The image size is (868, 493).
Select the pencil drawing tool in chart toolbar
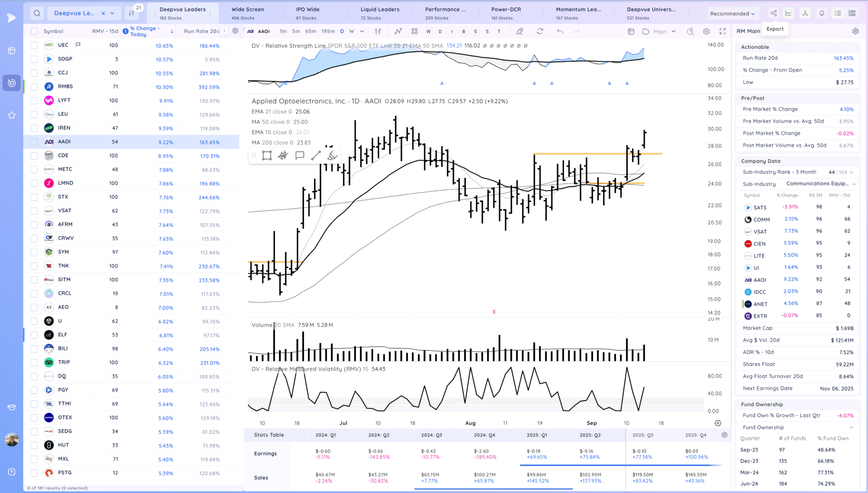click(x=519, y=31)
